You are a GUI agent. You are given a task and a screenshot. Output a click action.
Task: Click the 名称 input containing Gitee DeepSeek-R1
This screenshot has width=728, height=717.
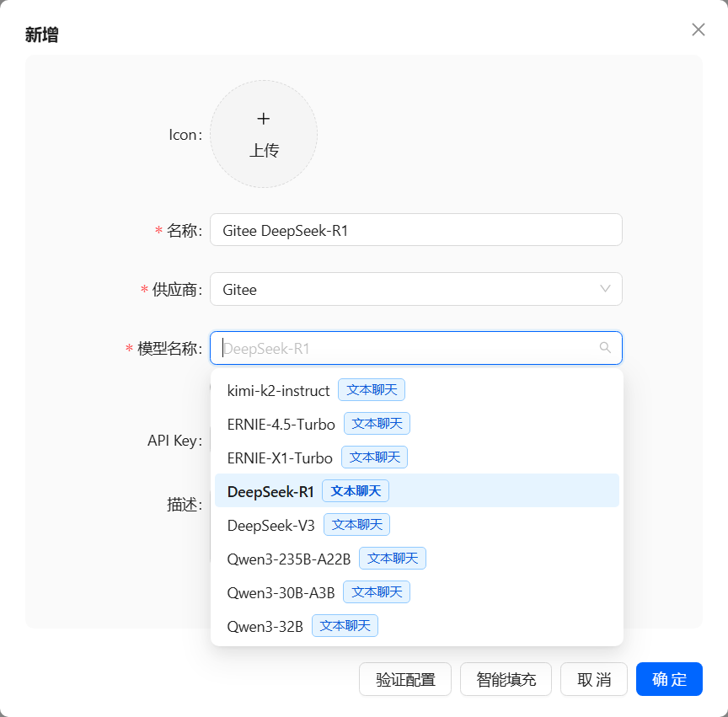pyautogui.click(x=415, y=230)
